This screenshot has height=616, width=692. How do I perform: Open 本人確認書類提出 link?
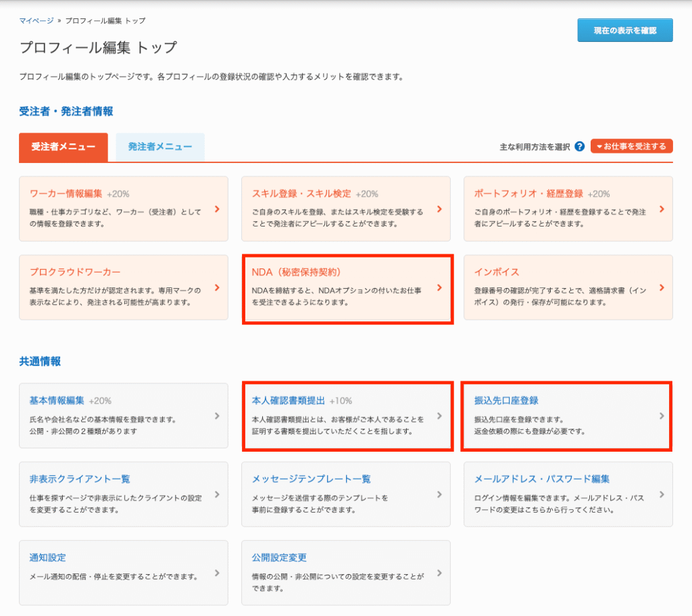point(289,400)
